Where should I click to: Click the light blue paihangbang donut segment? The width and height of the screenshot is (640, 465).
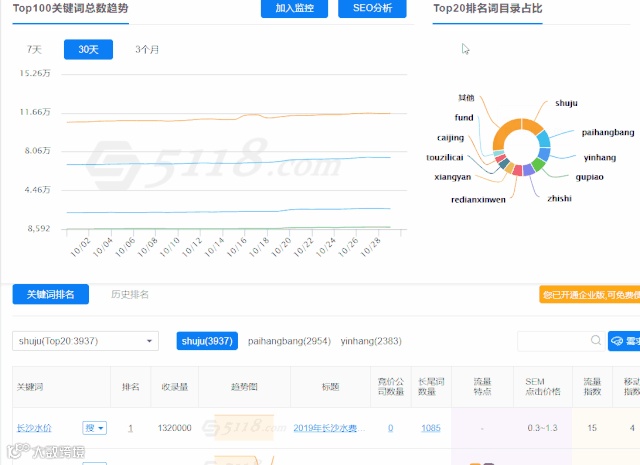(544, 139)
